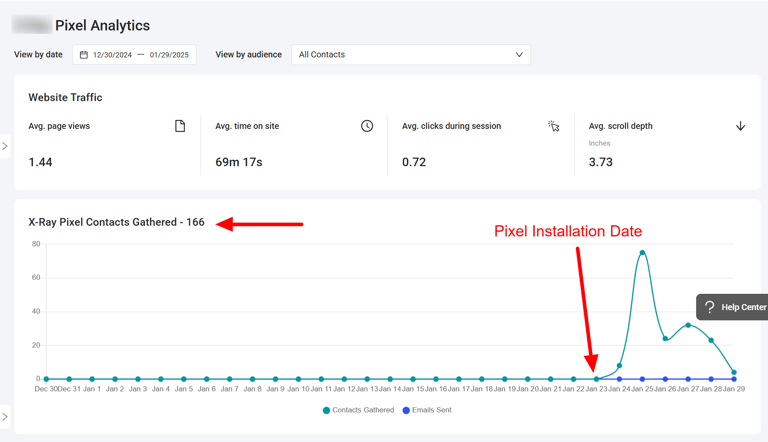Image resolution: width=768 pixels, height=442 pixels.
Task: Click the Avg. page views label
Action: pos(59,126)
